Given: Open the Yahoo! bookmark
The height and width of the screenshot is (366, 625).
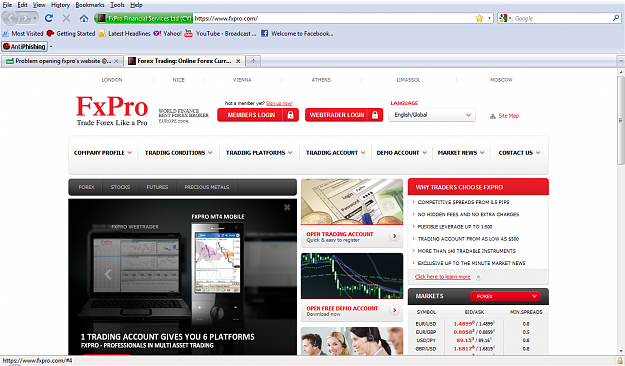Looking at the screenshot, I should [x=167, y=33].
